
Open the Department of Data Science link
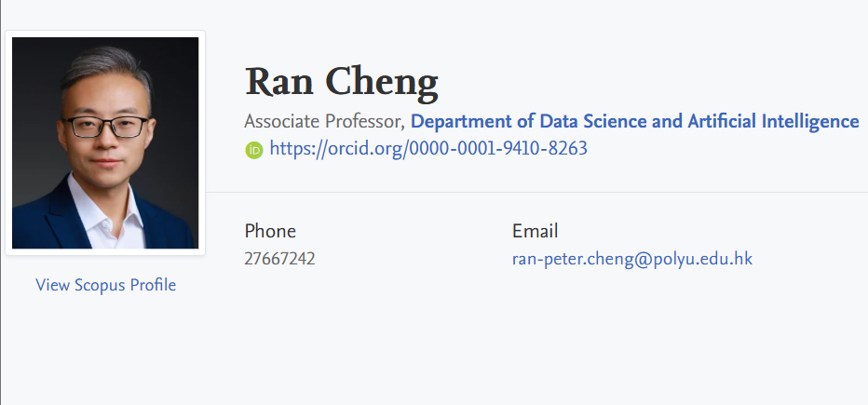click(634, 121)
